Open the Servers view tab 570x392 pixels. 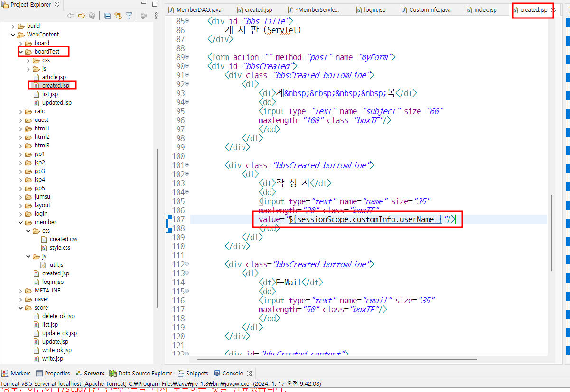90,373
